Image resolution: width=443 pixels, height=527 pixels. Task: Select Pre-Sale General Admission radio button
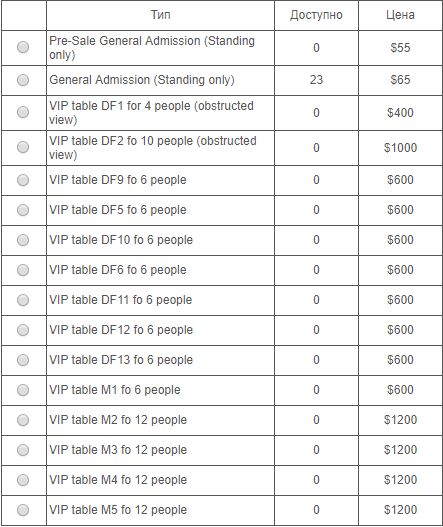23,47
